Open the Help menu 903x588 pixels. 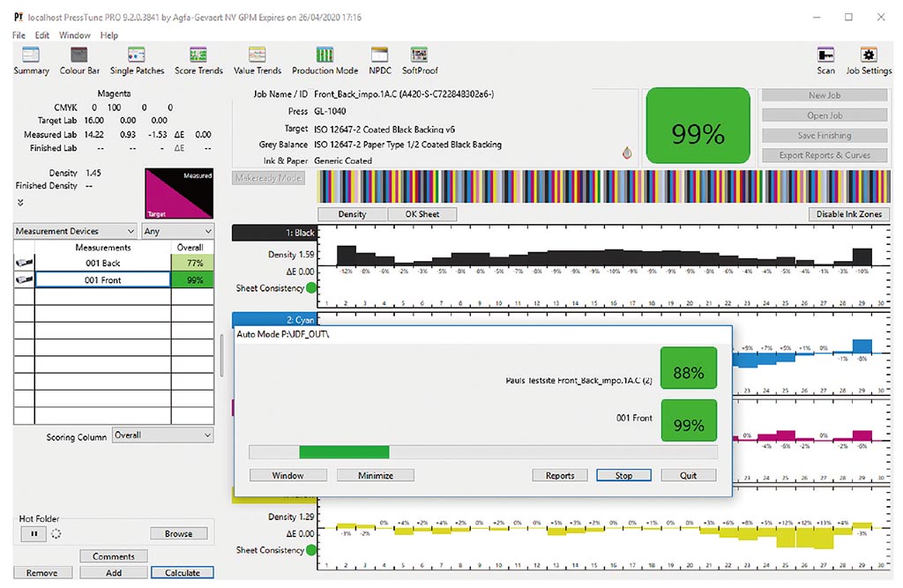click(109, 35)
